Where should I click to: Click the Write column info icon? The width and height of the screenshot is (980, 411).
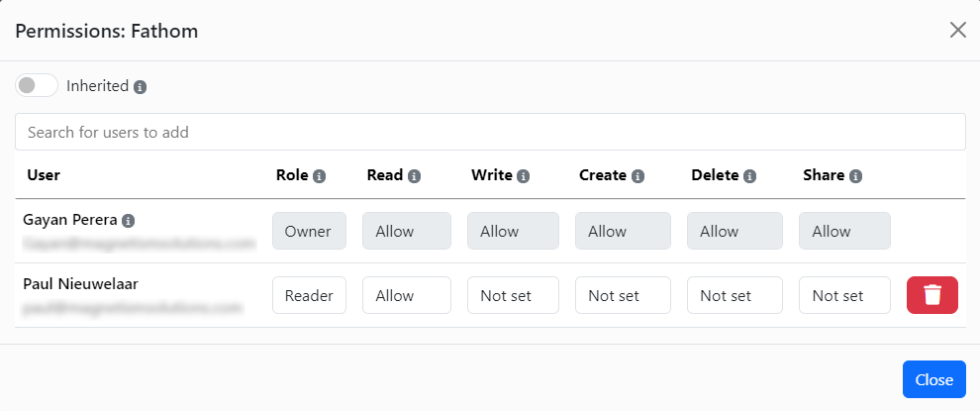pyautogui.click(x=523, y=176)
